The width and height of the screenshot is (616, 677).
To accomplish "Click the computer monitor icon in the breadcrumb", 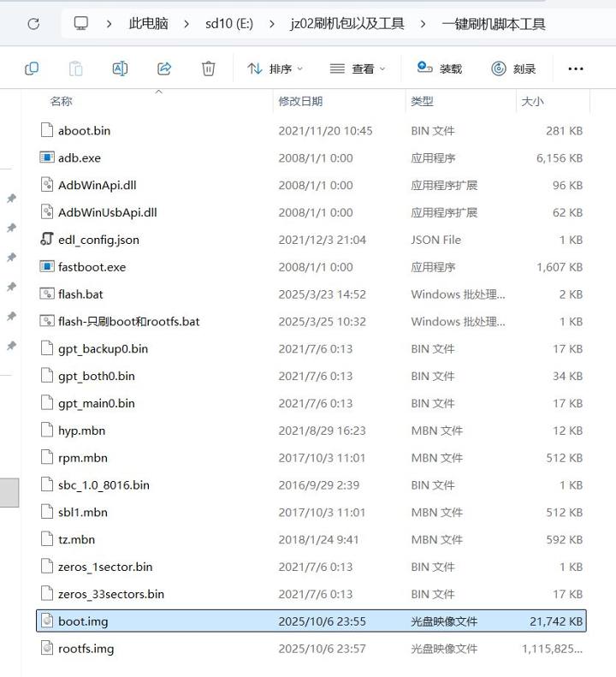I will tap(80, 23).
